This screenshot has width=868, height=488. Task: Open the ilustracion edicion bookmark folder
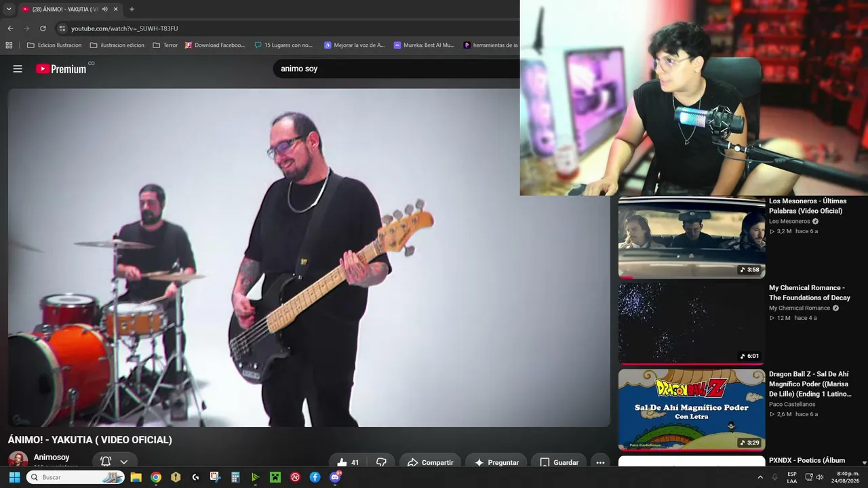pos(117,45)
